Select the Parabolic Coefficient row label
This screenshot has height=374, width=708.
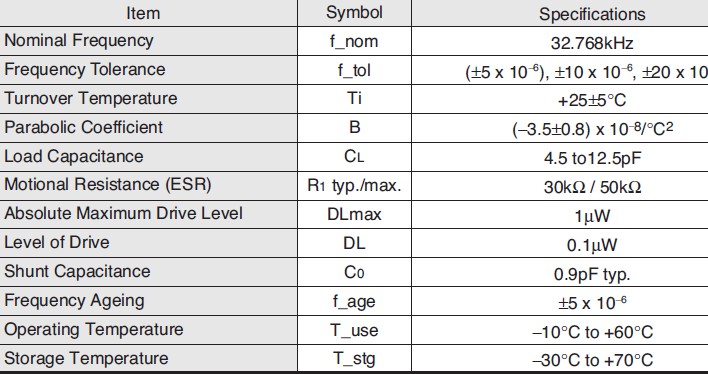[84, 127]
